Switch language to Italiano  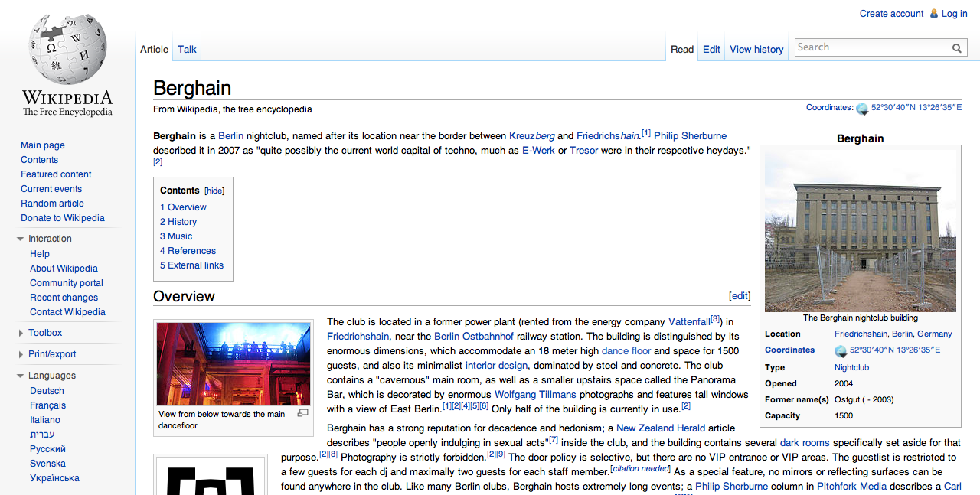pyautogui.click(x=44, y=420)
